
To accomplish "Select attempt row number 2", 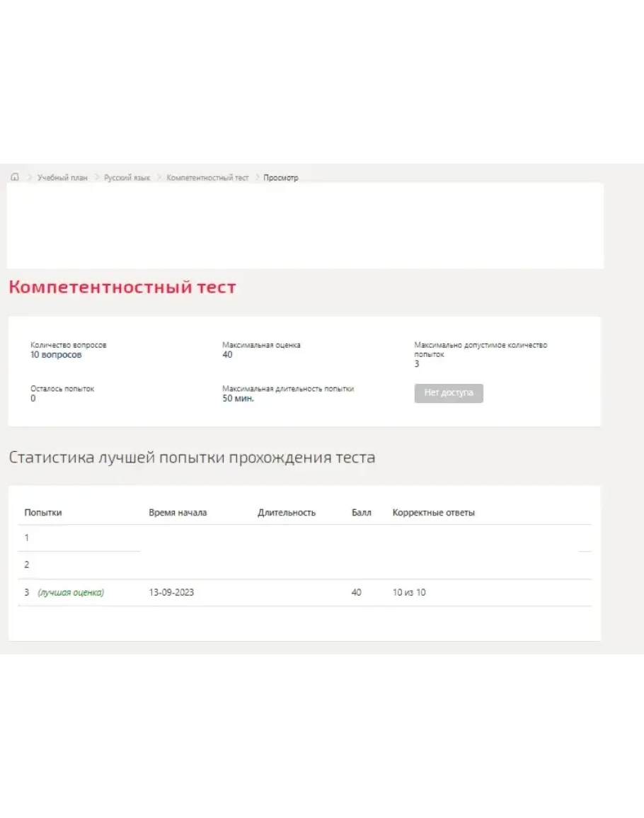I will (x=27, y=565).
